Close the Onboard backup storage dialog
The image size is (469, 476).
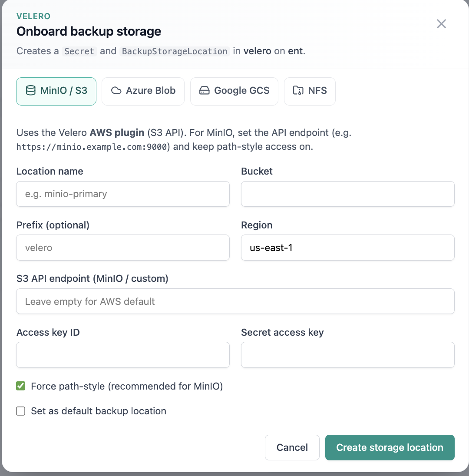point(441,24)
